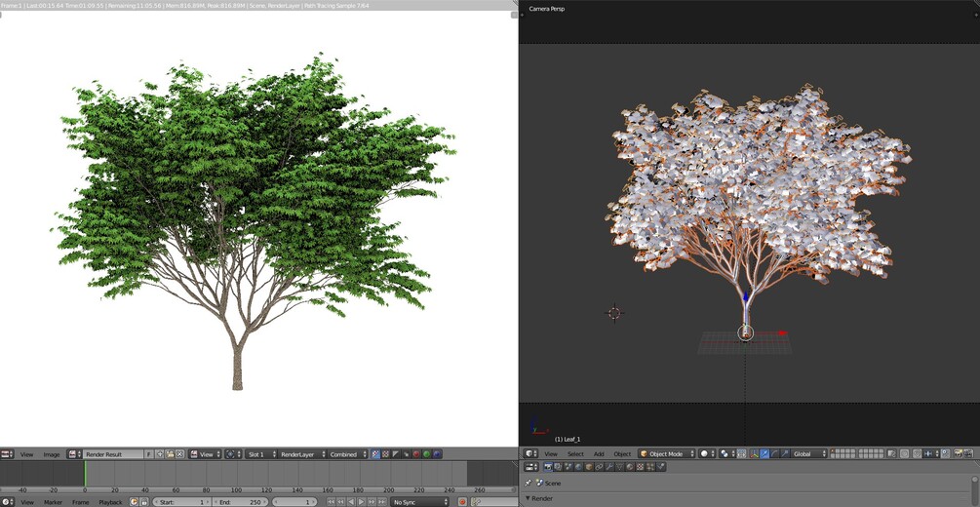The width and height of the screenshot is (980, 507).
Task: Open the Combined pass dropdown
Action: 346,454
